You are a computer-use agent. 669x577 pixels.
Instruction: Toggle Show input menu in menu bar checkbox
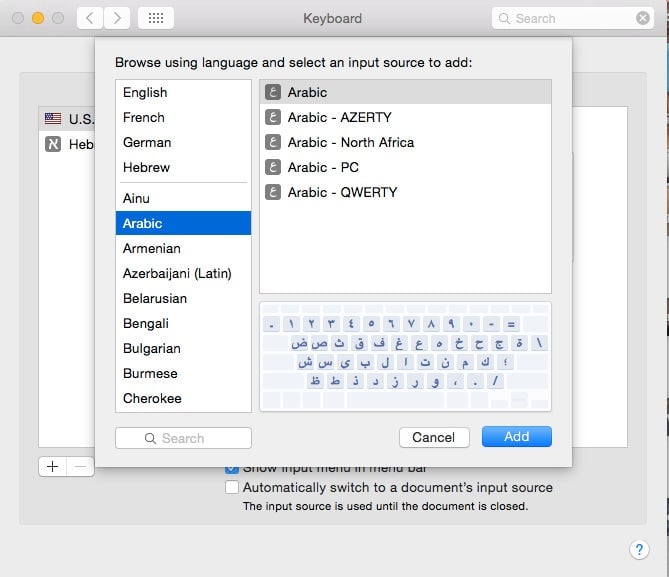point(232,470)
